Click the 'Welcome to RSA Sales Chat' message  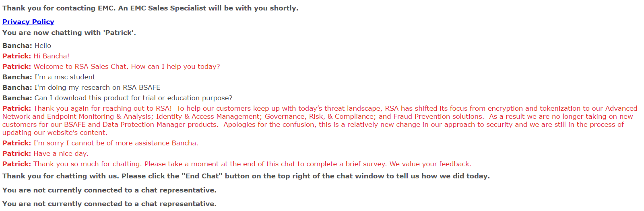point(126,66)
